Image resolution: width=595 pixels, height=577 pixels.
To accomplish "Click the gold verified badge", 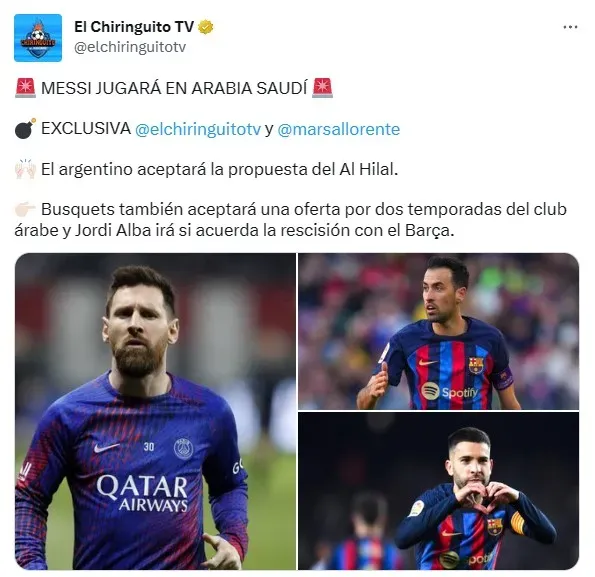I will [x=206, y=27].
